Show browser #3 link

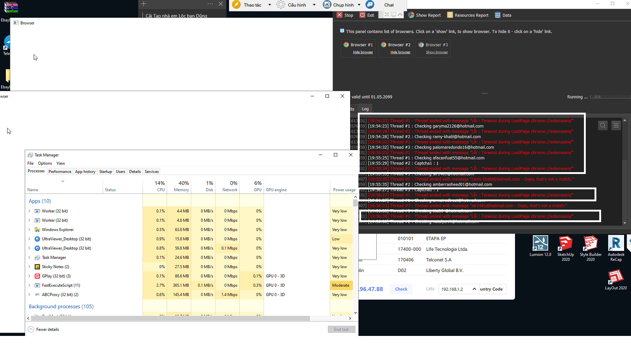[x=437, y=52]
